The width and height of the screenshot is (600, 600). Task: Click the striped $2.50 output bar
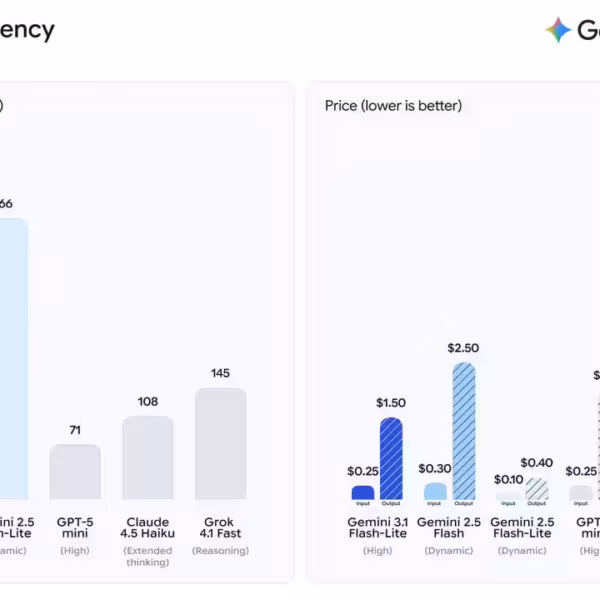pos(464,431)
